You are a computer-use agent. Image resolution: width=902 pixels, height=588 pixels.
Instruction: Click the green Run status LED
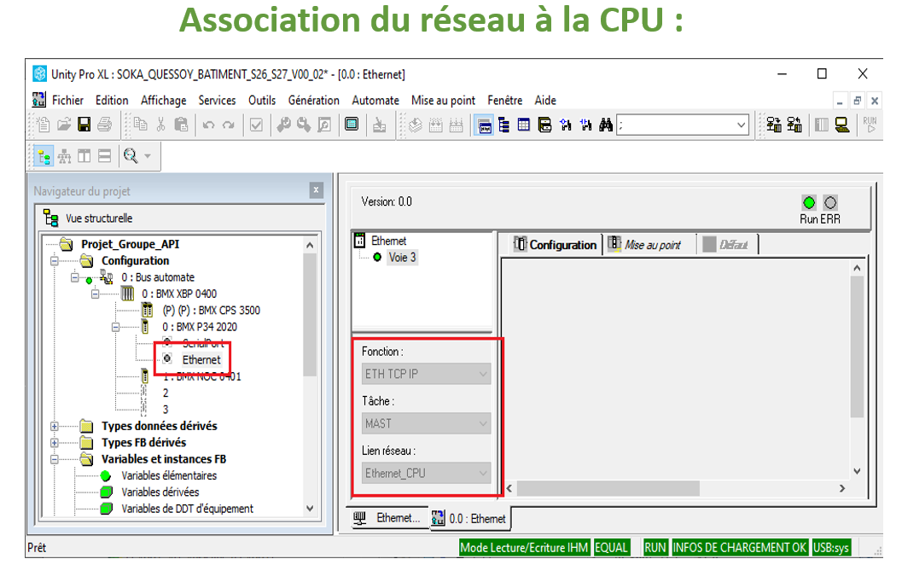click(808, 202)
